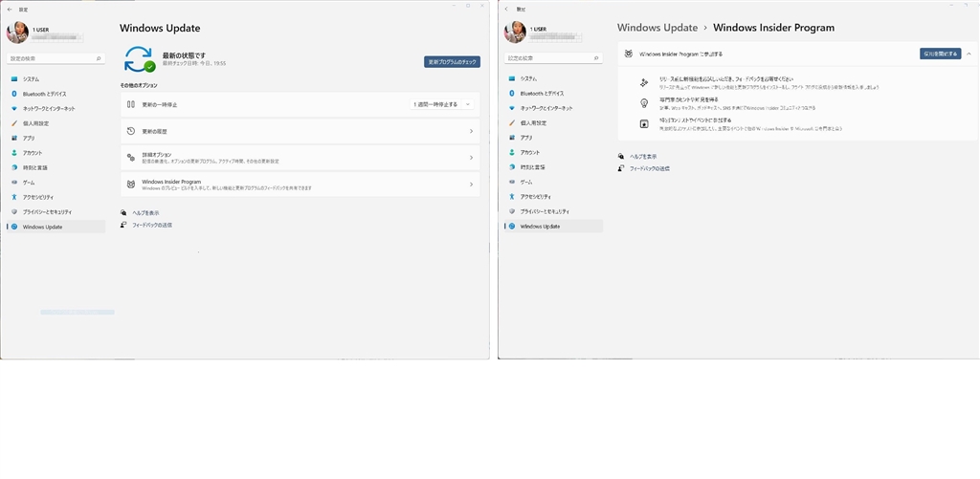980x479 pixels.
Task: Open フィードバックの送信 link in Insider Program window
Action: (x=650, y=168)
